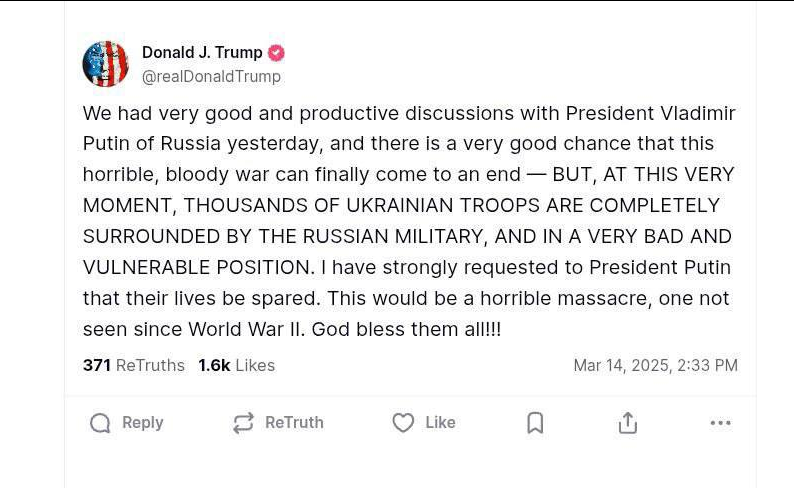
Task: View the 1.6k Likes list
Action: tap(236, 365)
